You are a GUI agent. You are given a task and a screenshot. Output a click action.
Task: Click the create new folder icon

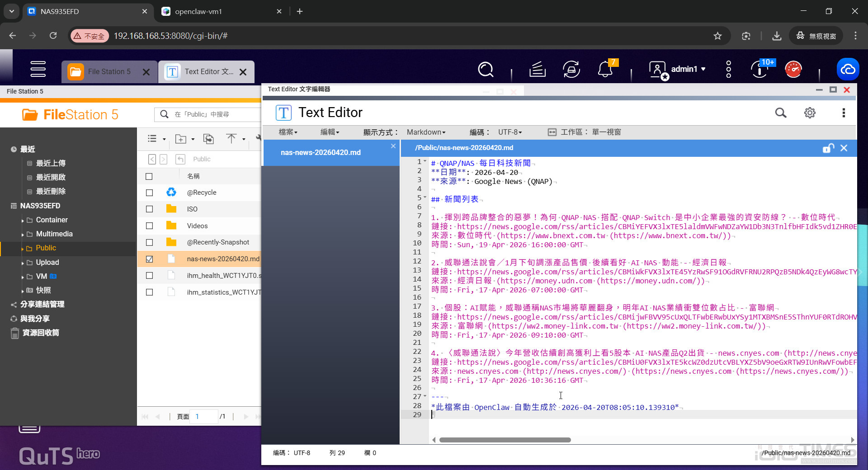(x=181, y=139)
